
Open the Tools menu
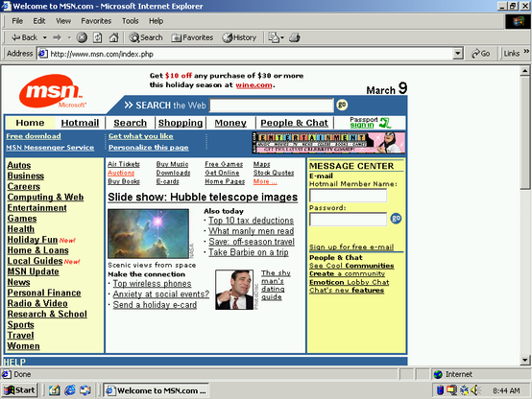(130, 21)
